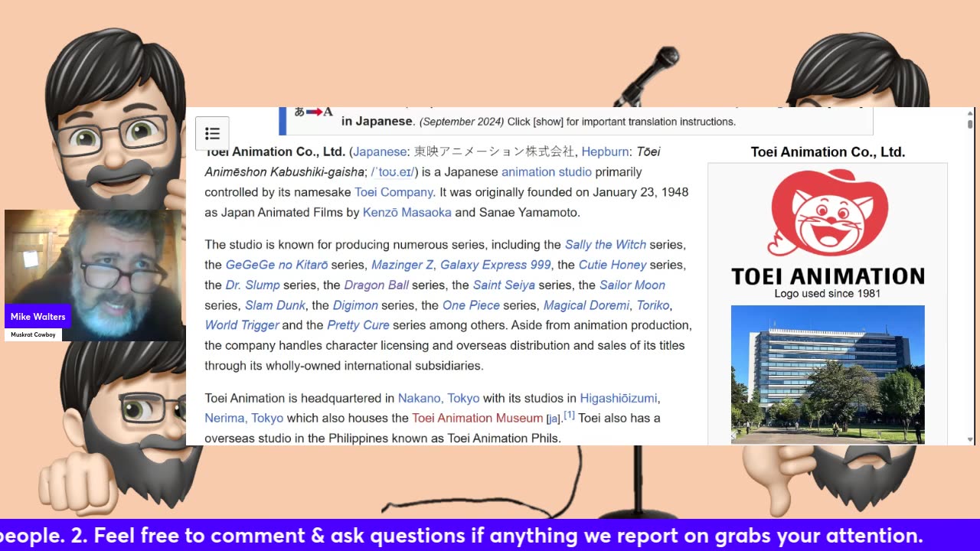Image resolution: width=980 pixels, height=551 pixels.
Task: Open the Dragon Ball link
Action: point(377,285)
